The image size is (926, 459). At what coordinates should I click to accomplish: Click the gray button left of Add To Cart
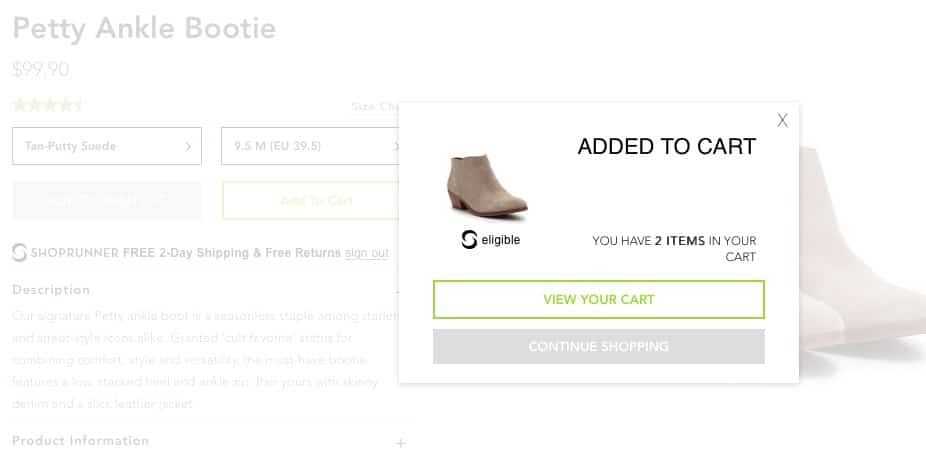(107, 200)
